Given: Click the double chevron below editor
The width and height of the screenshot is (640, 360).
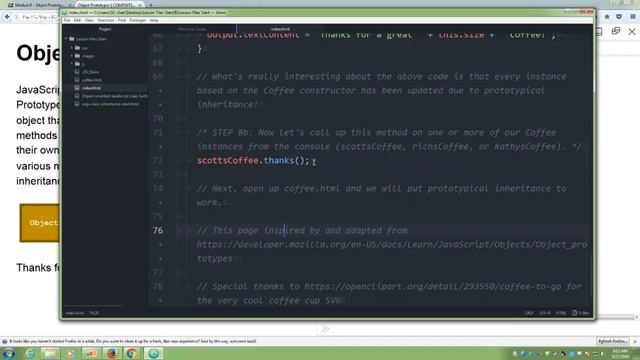Looking at the screenshot, I should (x=324, y=328).
